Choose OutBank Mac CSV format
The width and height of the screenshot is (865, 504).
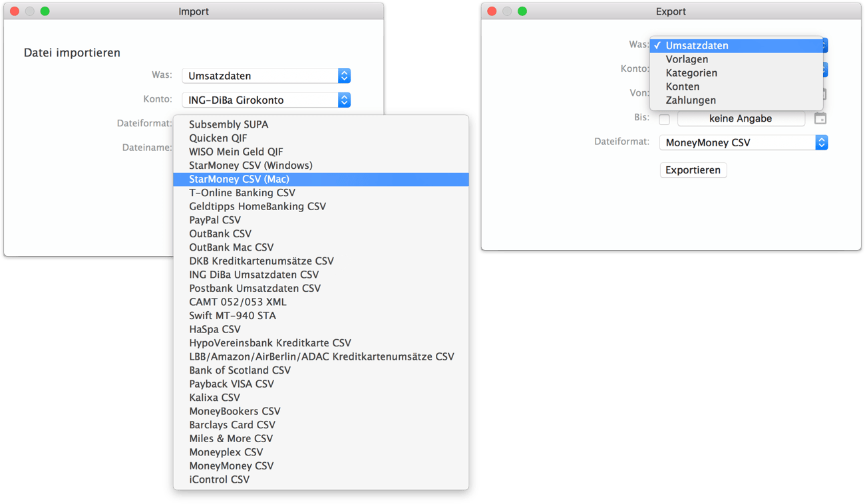tap(321, 247)
